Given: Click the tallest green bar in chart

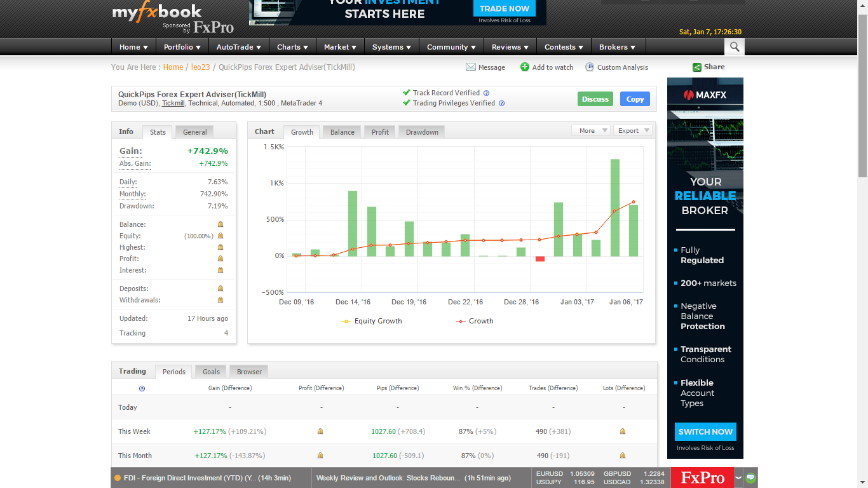Looking at the screenshot, I should point(615,208).
